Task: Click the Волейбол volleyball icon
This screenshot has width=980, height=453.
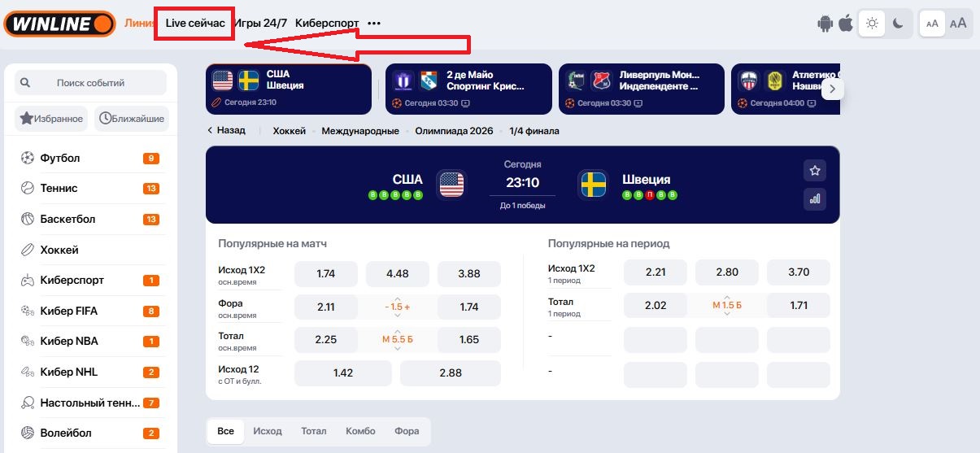Action: 28,433
